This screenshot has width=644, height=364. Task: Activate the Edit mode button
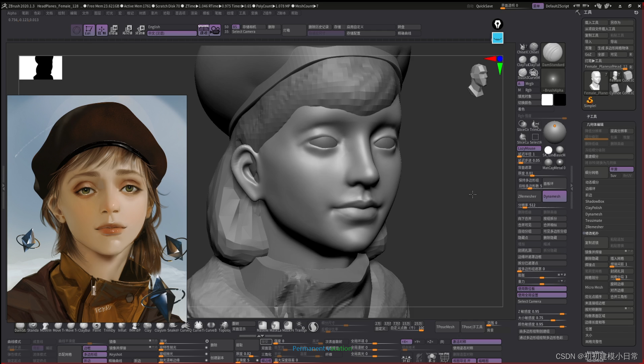[x=89, y=30]
